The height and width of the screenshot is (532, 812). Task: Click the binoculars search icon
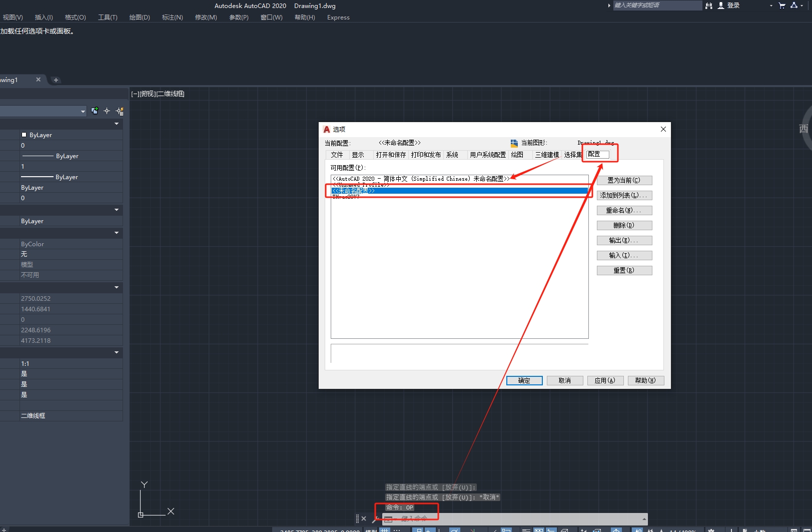point(708,6)
